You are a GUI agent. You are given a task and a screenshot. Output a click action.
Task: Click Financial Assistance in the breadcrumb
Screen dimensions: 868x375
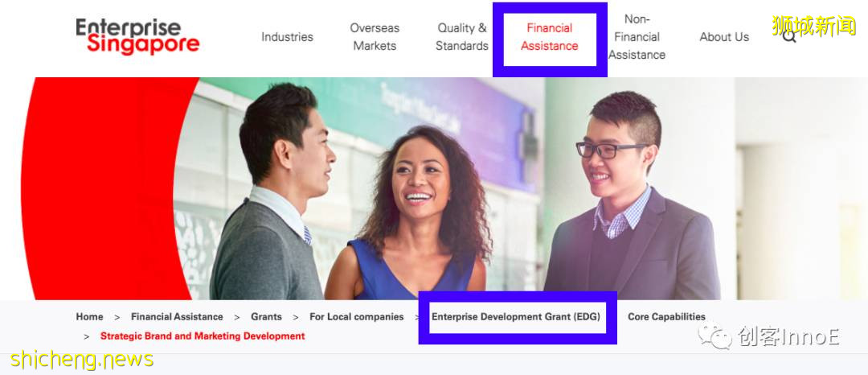(177, 317)
